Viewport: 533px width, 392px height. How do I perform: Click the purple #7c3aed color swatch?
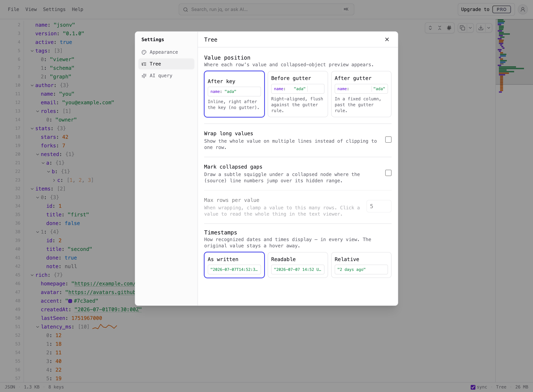[70, 301]
